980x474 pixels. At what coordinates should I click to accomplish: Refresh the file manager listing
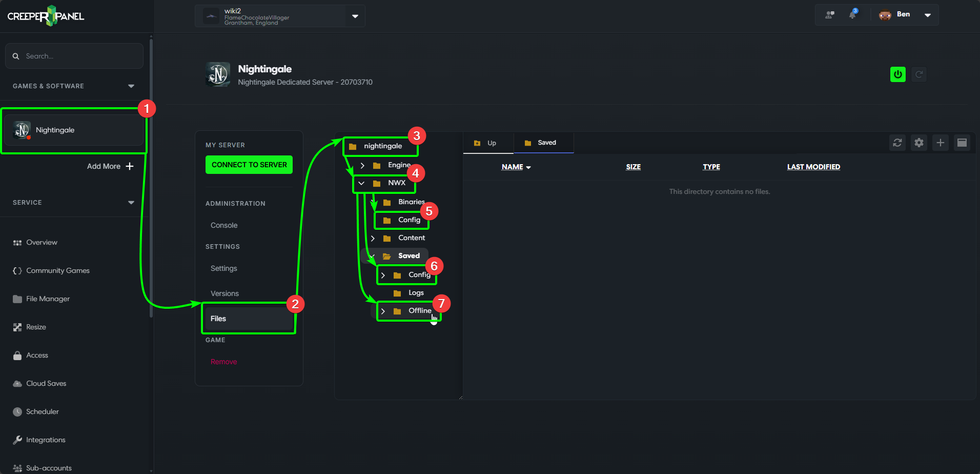tap(897, 143)
